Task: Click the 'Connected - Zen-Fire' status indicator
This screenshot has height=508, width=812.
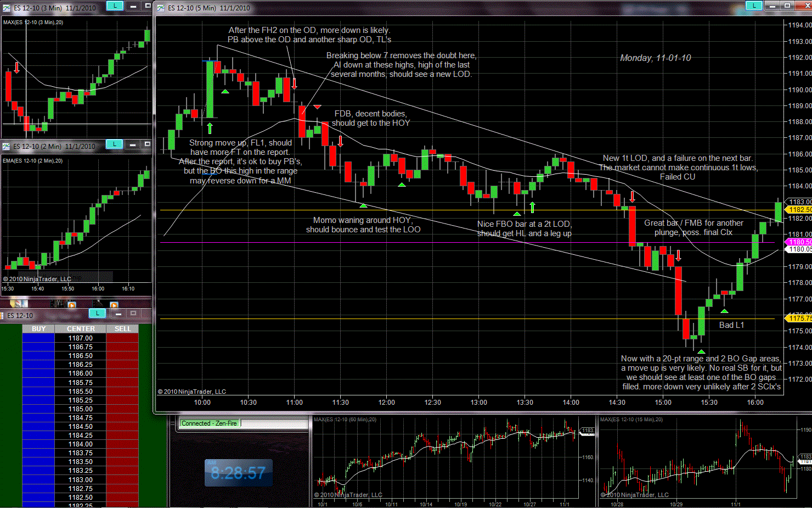Action: click(x=210, y=423)
